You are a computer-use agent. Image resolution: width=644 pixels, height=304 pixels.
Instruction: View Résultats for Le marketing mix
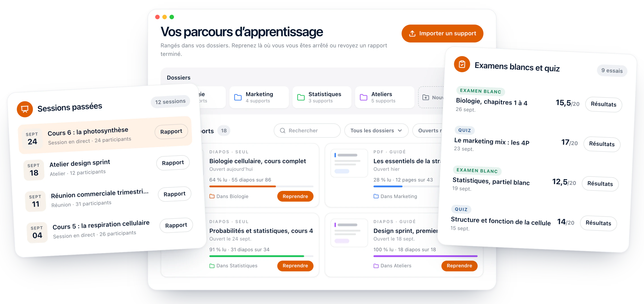coord(602,144)
